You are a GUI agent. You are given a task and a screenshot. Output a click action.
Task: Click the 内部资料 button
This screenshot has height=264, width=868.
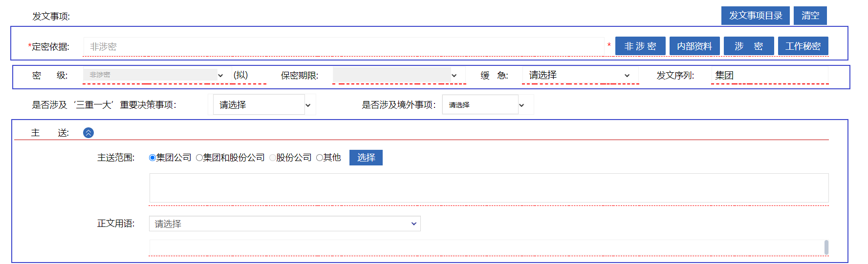[694, 46]
